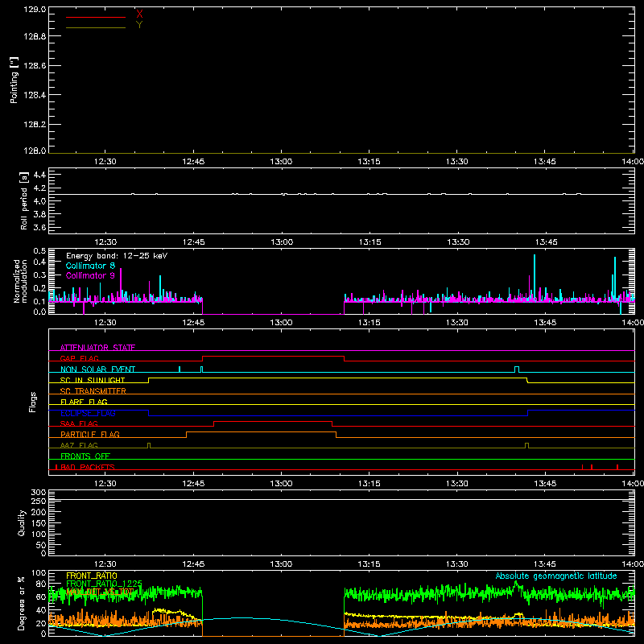Click the Absolute geomagnetic latitude label

pyautogui.click(x=556, y=576)
